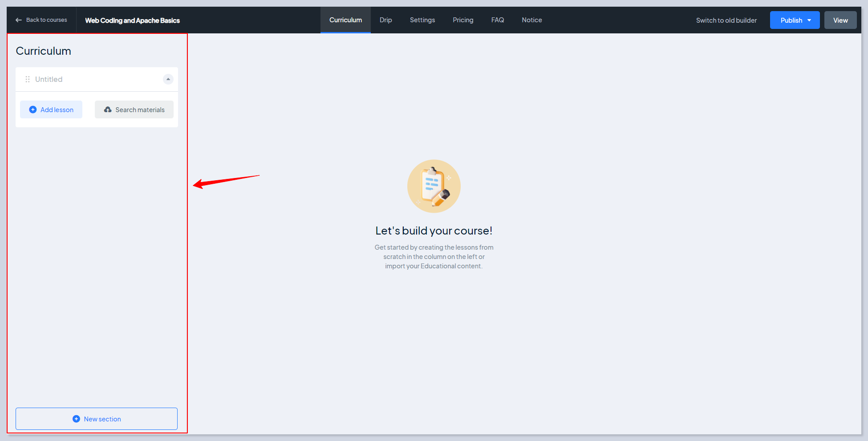Select the Curriculum tab
The width and height of the screenshot is (868, 441).
pos(345,20)
